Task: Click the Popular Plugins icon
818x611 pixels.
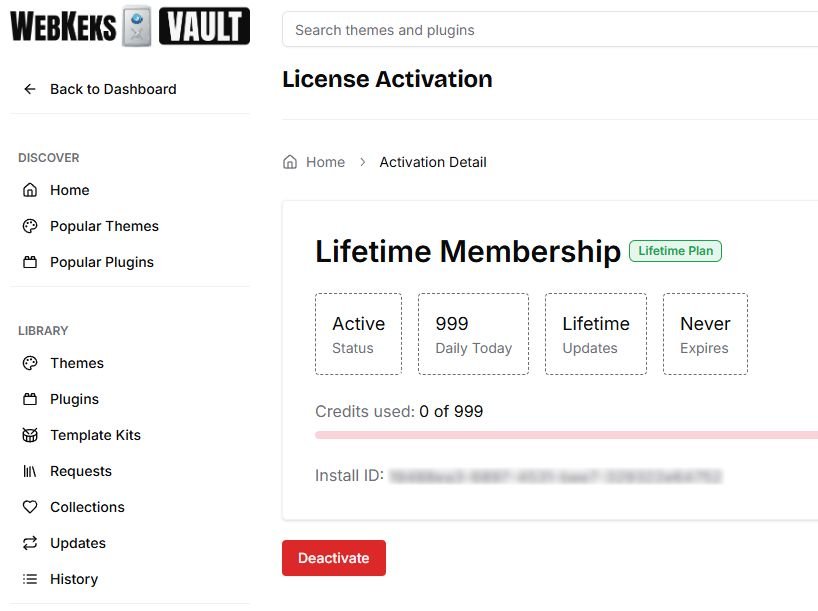Action: tap(30, 262)
